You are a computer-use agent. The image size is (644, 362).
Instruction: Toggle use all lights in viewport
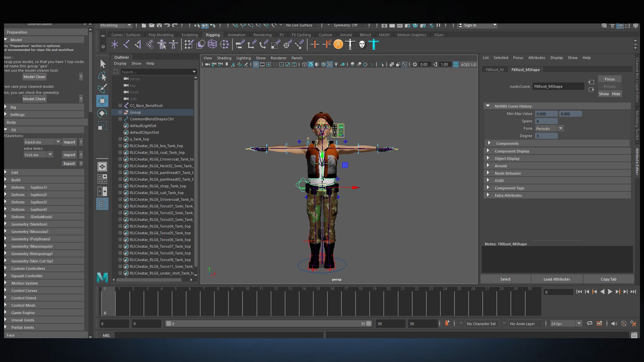pyautogui.click(x=336, y=64)
